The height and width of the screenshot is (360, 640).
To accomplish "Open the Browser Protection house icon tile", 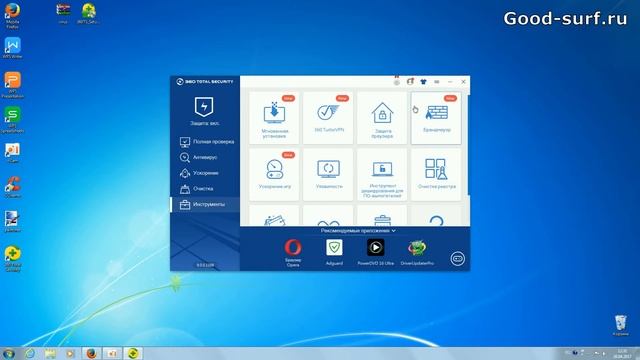I will coord(382,118).
